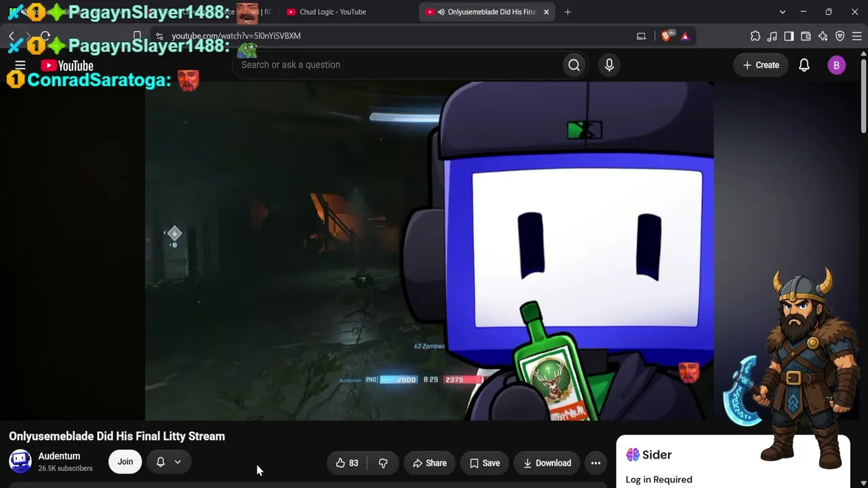Like the video showing 83 likes

coord(347,463)
